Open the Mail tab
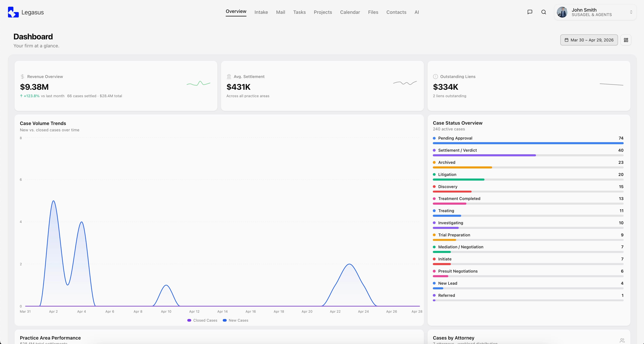Screen dimensions: 644x344 (x=281, y=12)
